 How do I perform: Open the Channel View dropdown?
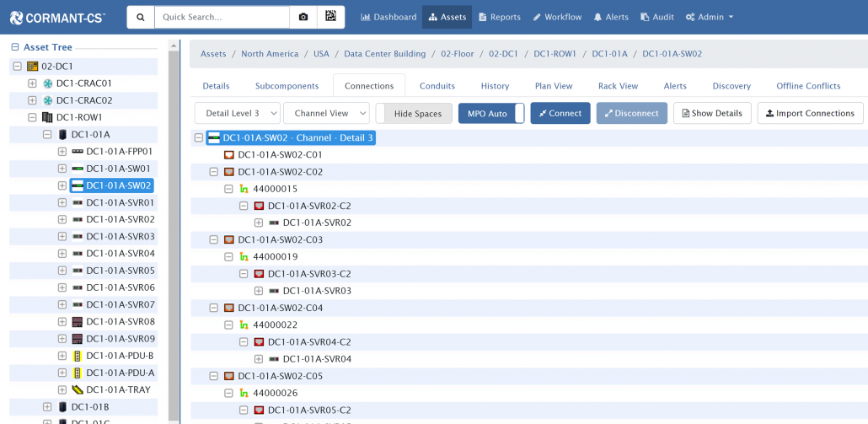326,114
